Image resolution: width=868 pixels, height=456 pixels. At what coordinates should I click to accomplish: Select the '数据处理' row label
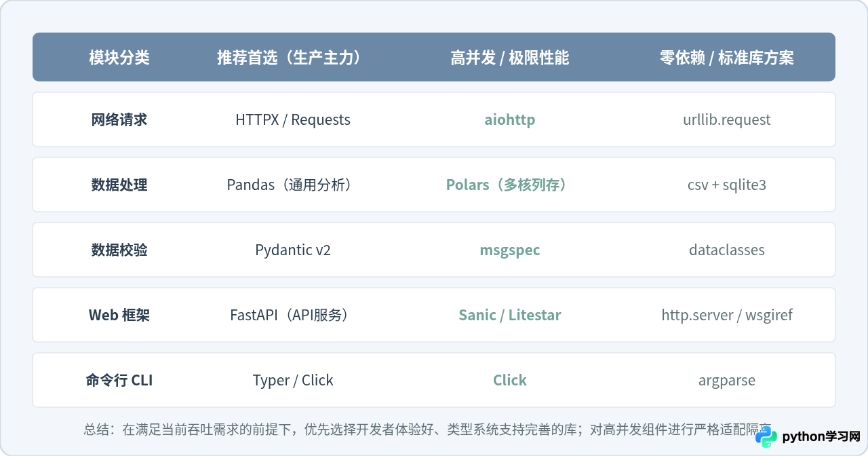pos(119,185)
